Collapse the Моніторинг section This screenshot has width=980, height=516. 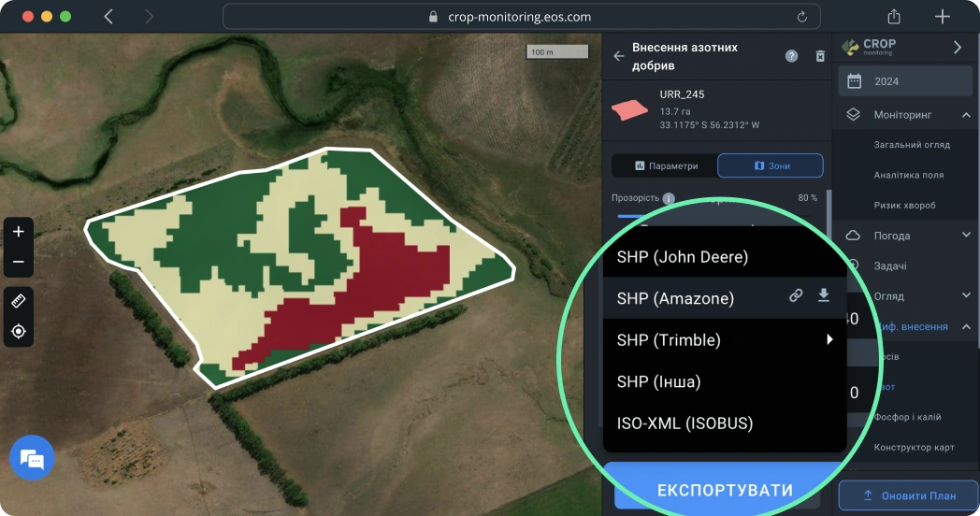965,115
